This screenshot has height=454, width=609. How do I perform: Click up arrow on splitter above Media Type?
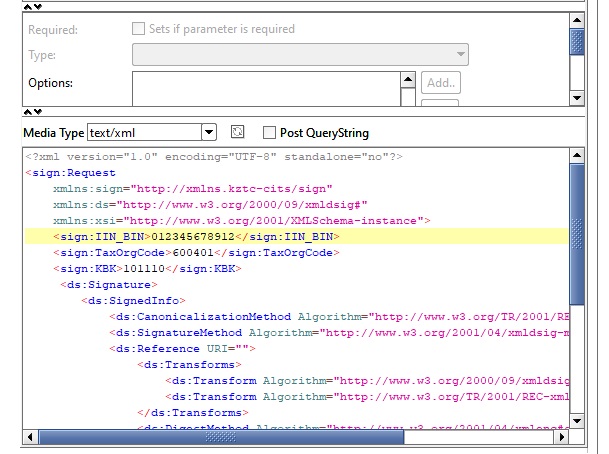coord(28,112)
